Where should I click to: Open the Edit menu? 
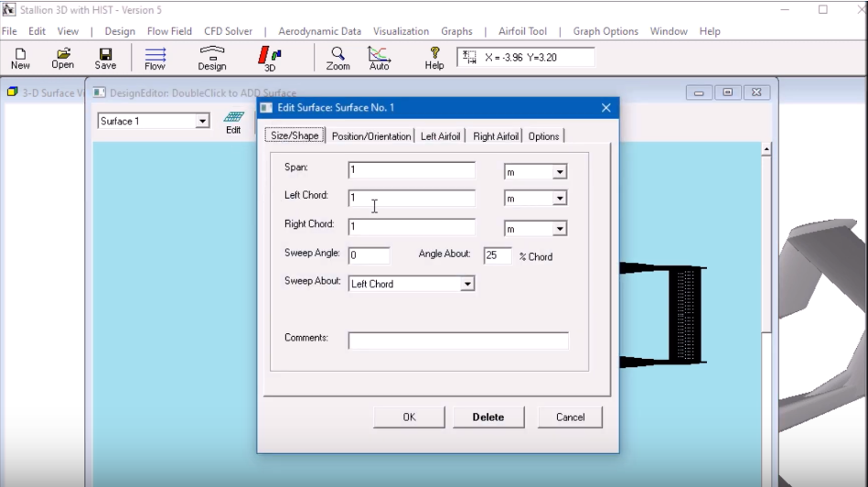(x=38, y=31)
